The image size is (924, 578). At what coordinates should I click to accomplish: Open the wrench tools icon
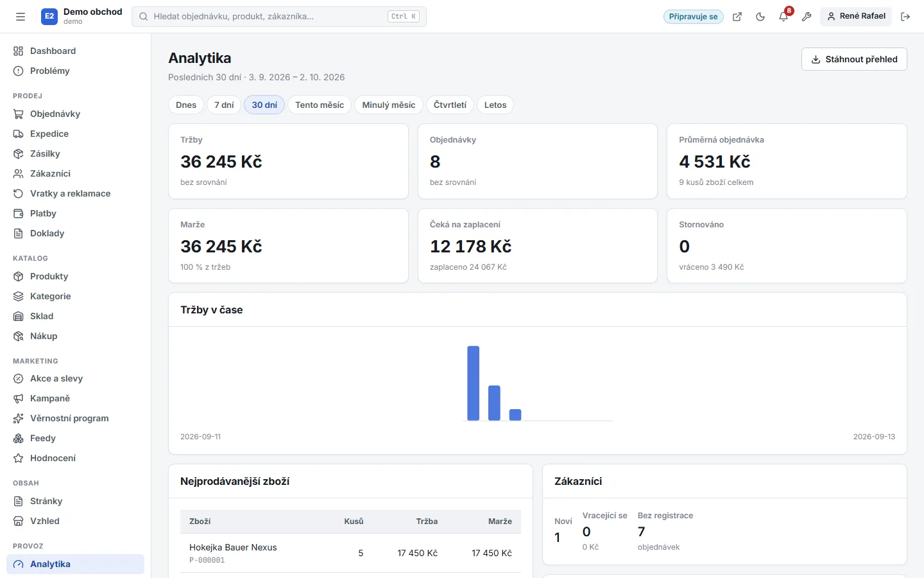point(807,17)
